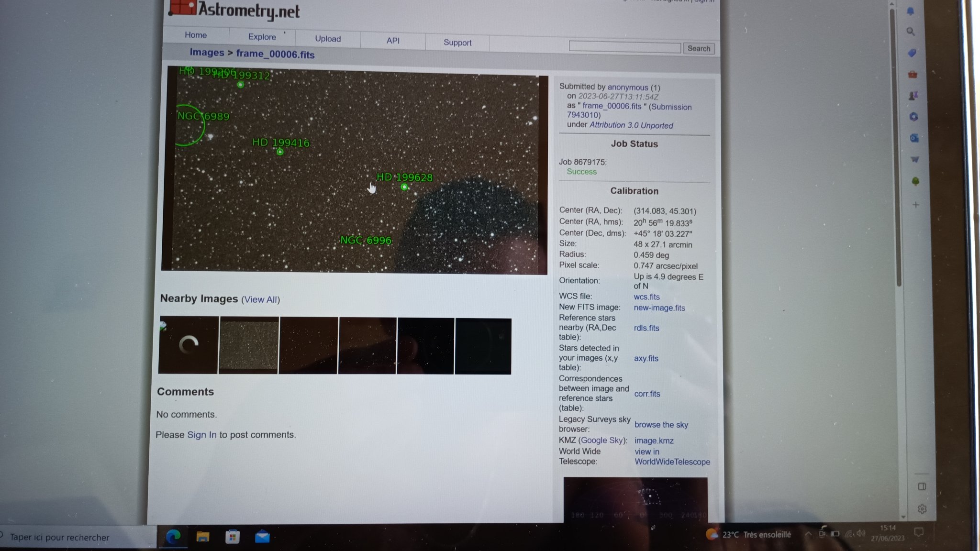Image resolution: width=980 pixels, height=551 pixels.
Task: Open the Upload menu item
Action: coord(328,39)
